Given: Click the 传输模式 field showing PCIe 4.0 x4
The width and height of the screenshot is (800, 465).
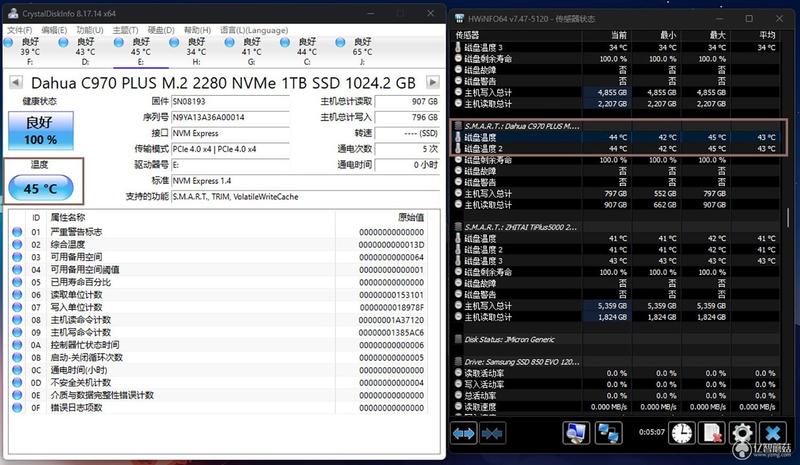Looking at the screenshot, I should 230,149.
